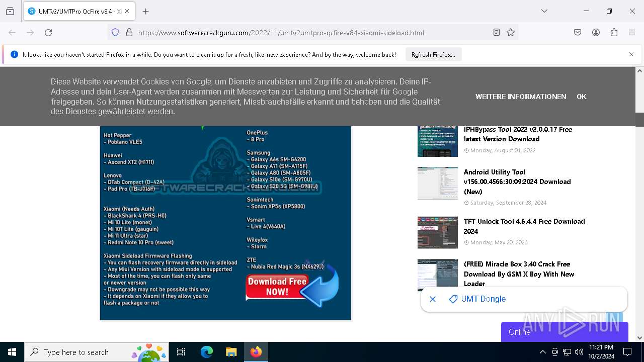Accept cookies with the OK button
The image size is (644, 362).
pyautogui.click(x=582, y=97)
